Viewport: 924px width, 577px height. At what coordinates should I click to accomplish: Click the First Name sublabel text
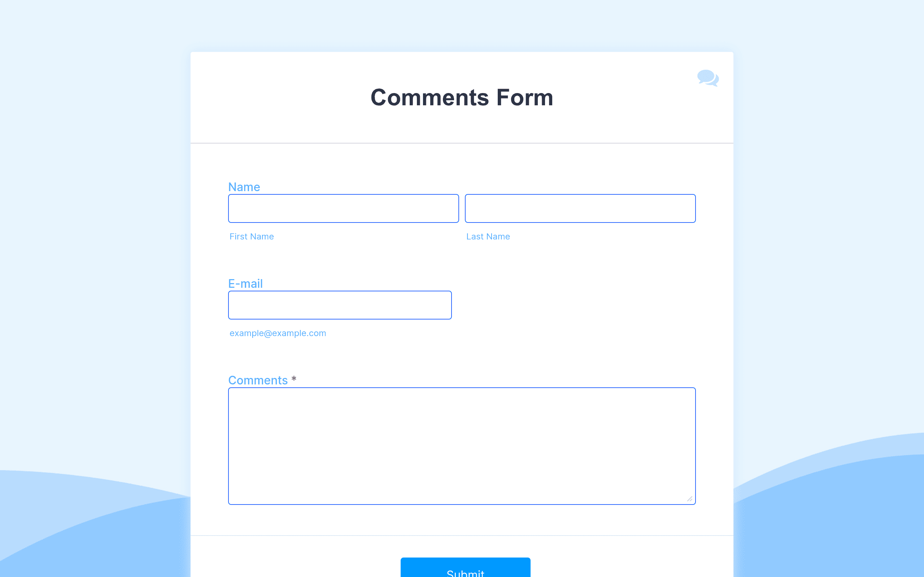click(252, 237)
